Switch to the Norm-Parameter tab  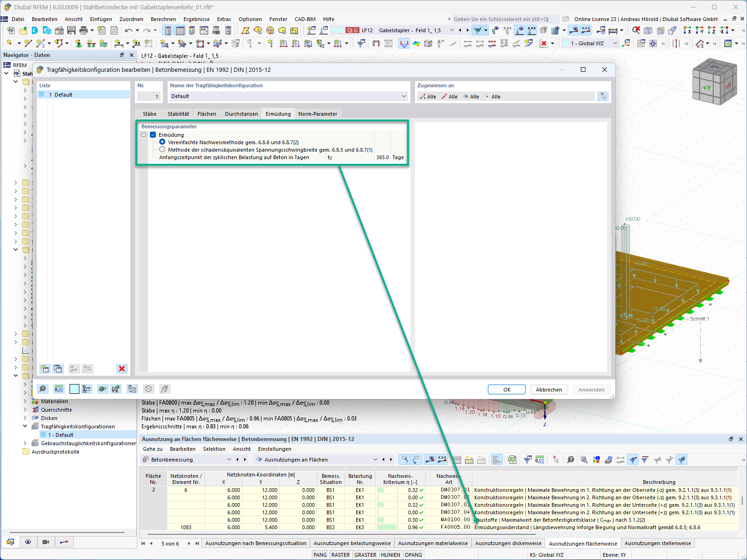tap(317, 114)
